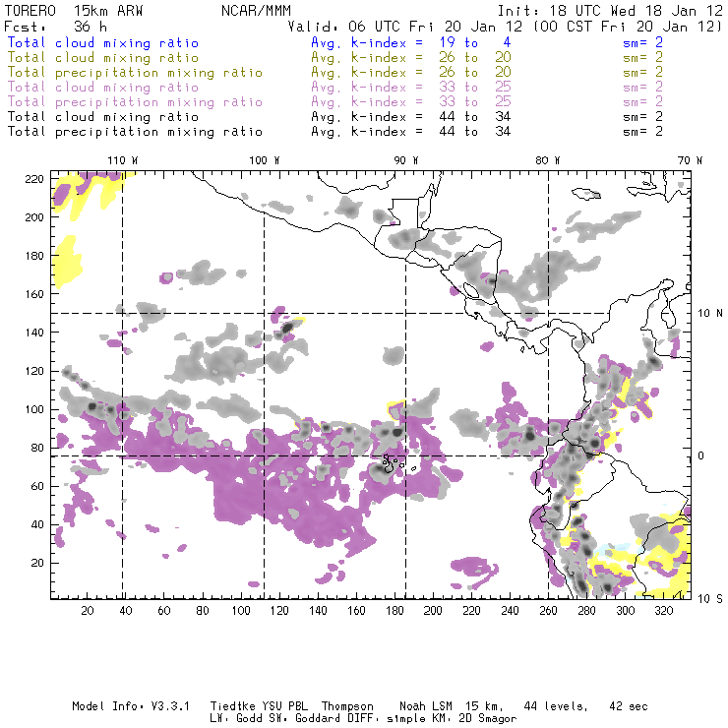Click the olive 'Total precipitation mixing ratio' legend line
This screenshot has width=728, height=728.
135,73
